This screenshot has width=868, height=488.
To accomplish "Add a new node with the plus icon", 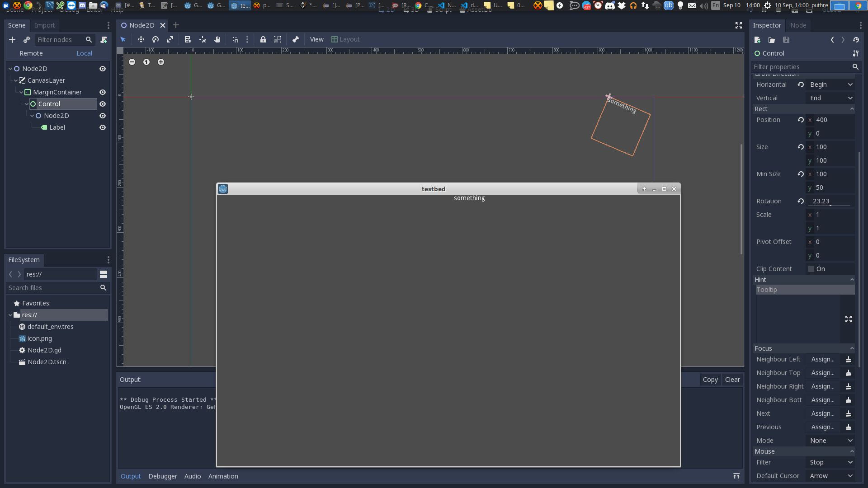I will (12, 40).
